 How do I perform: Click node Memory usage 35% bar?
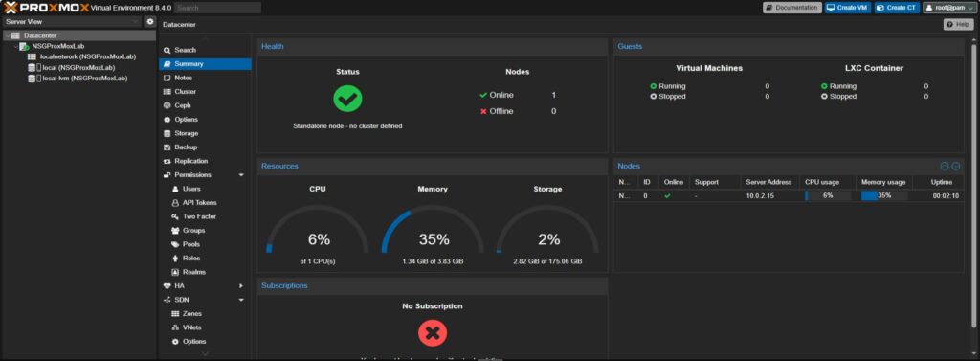coord(883,196)
